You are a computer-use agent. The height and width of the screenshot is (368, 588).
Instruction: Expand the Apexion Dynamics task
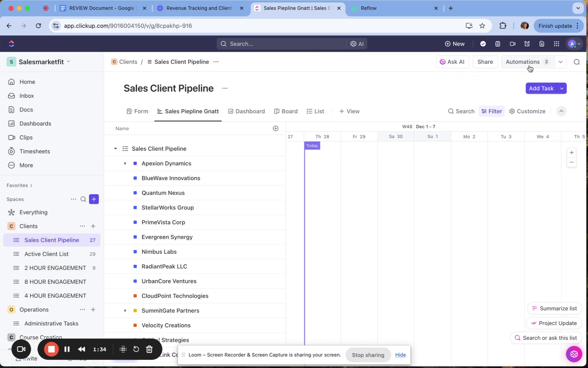(x=125, y=164)
